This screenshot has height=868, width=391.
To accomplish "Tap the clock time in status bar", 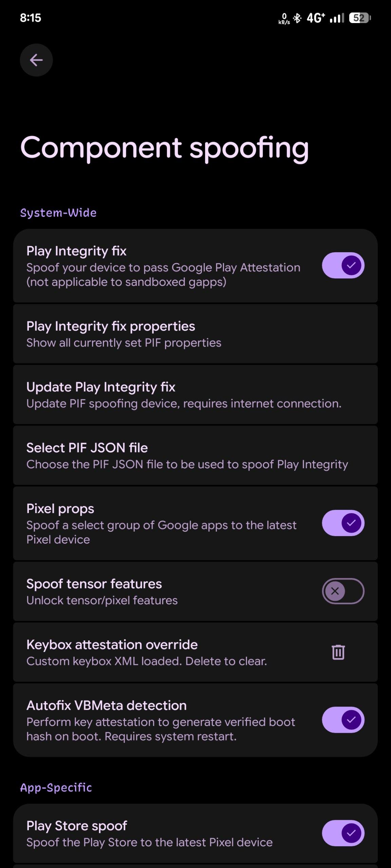I will click(31, 18).
